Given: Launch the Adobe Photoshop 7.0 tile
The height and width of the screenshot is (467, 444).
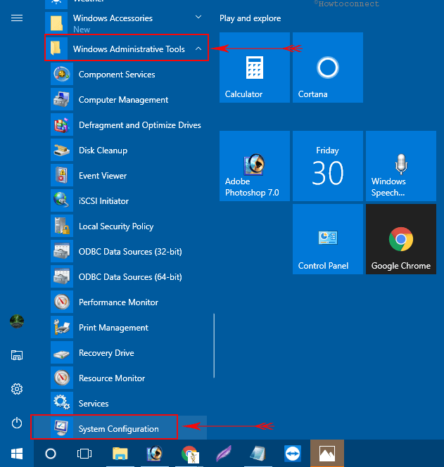Looking at the screenshot, I should point(255,166).
